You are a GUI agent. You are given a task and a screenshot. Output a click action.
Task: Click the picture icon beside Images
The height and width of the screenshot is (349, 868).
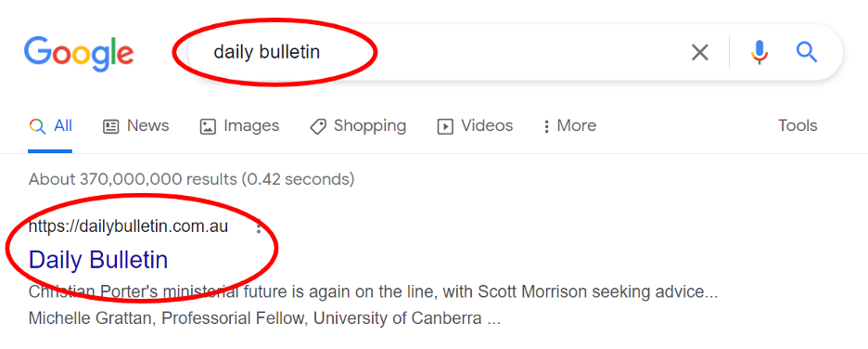click(208, 127)
